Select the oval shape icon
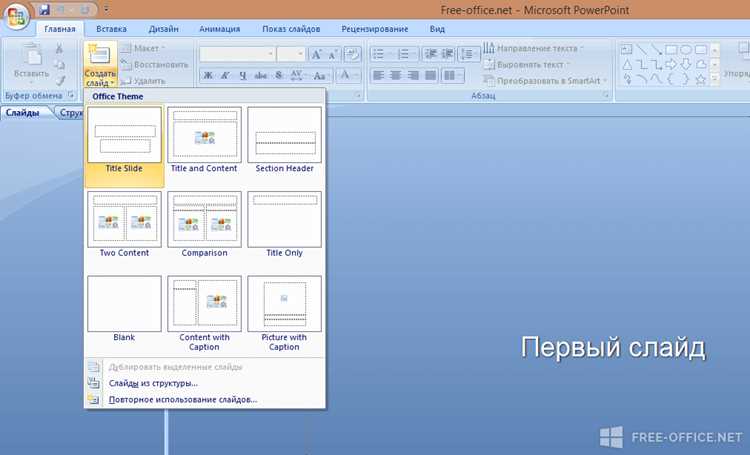Viewport: 750px width, 455px height. click(686, 49)
